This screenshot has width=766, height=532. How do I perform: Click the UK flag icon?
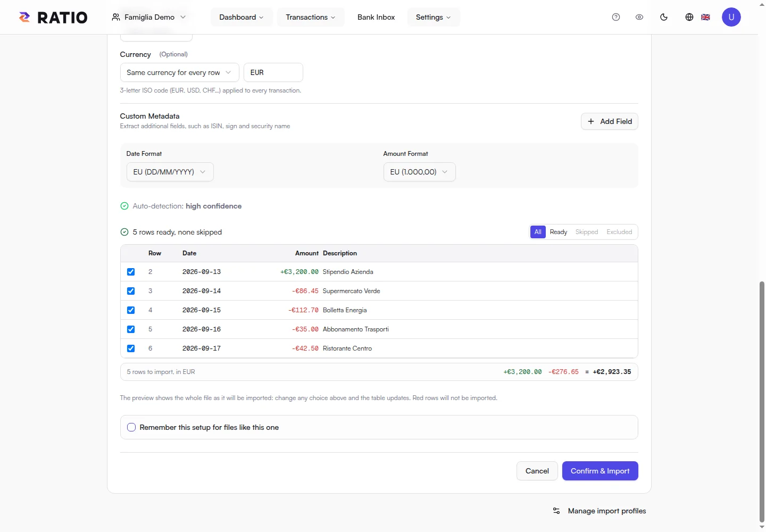pos(705,17)
